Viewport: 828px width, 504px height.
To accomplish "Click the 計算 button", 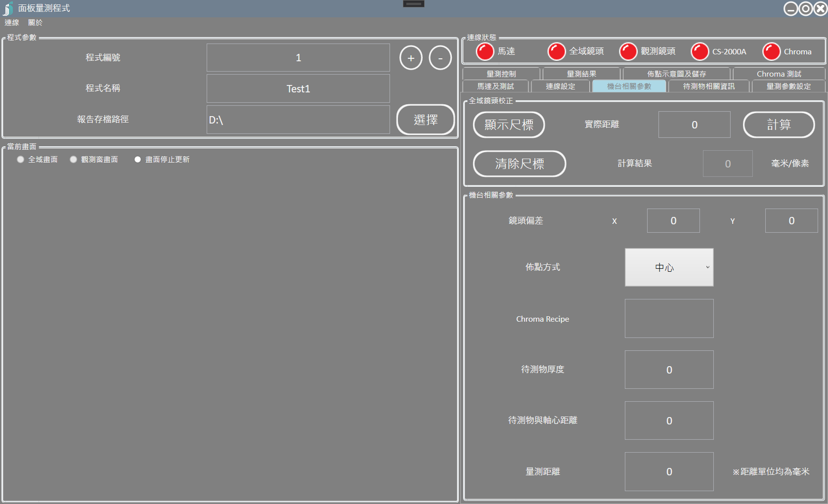I will point(779,125).
